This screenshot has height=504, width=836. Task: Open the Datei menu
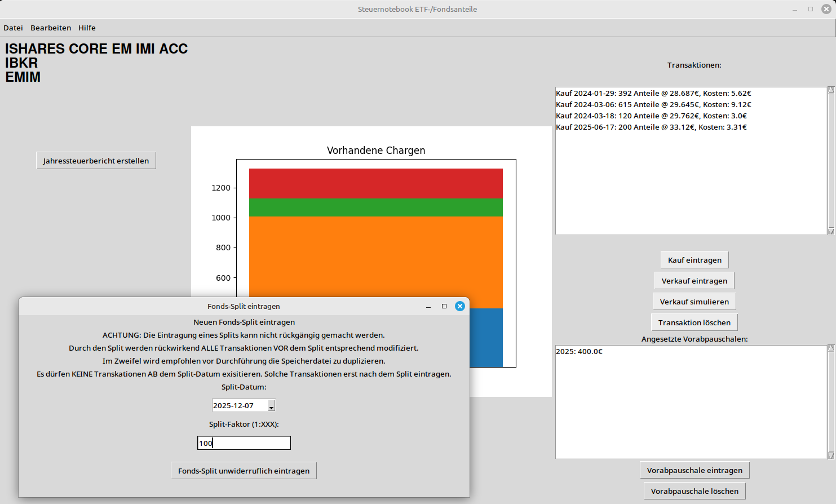(x=14, y=28)
